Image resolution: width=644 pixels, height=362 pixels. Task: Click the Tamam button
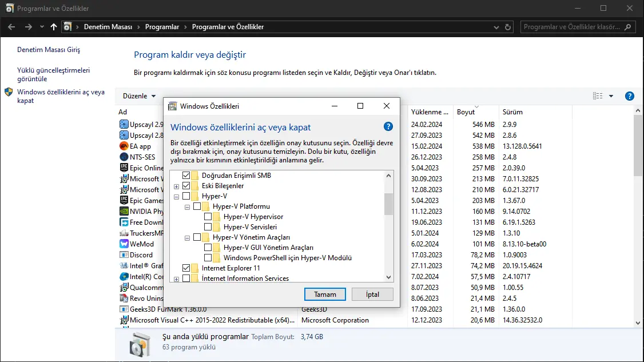[x=325, y=294]
